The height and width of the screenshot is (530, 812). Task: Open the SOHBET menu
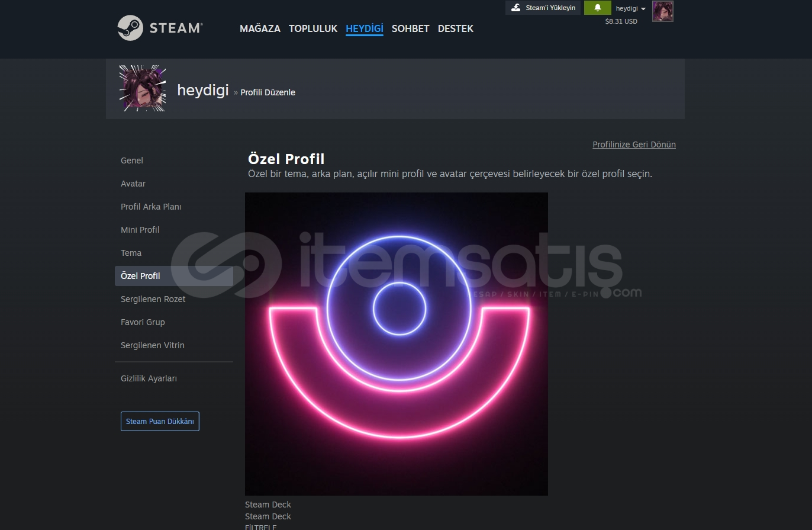410,28
